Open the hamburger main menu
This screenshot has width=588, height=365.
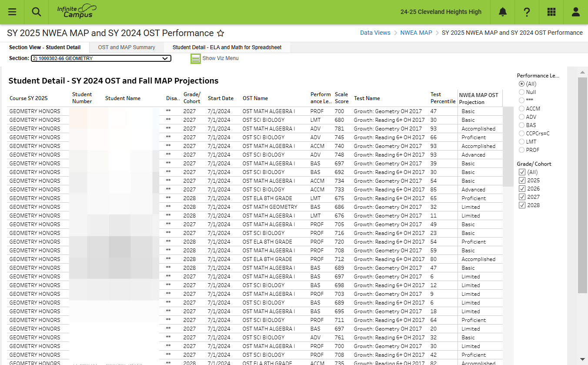pyautogui.click(x=12, y=12)
